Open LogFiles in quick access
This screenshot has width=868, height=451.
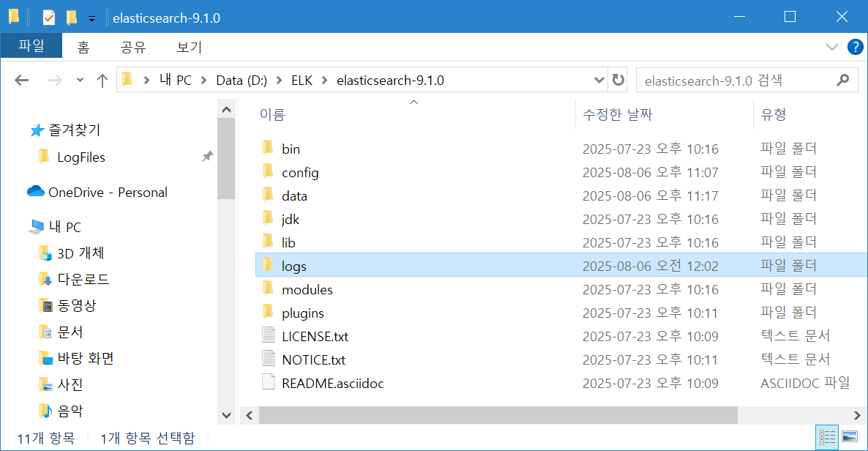coord(81,157)
